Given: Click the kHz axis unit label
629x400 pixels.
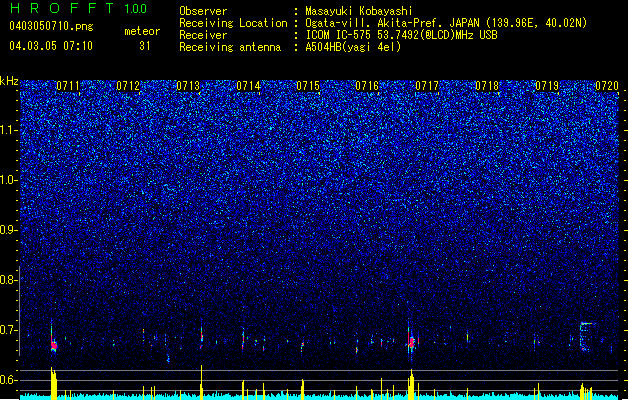Looking at the screenshot, I should (9, 81).
